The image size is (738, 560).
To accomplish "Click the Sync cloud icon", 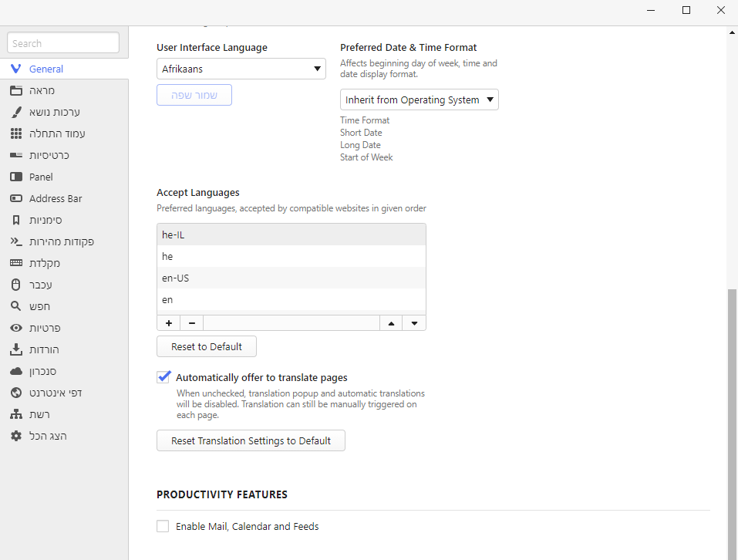I will coord(15,371).
